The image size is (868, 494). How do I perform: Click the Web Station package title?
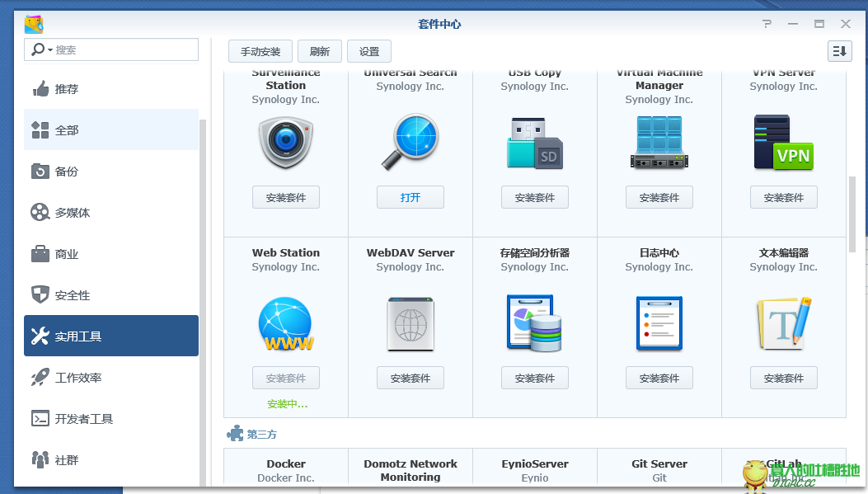point(286,252)
